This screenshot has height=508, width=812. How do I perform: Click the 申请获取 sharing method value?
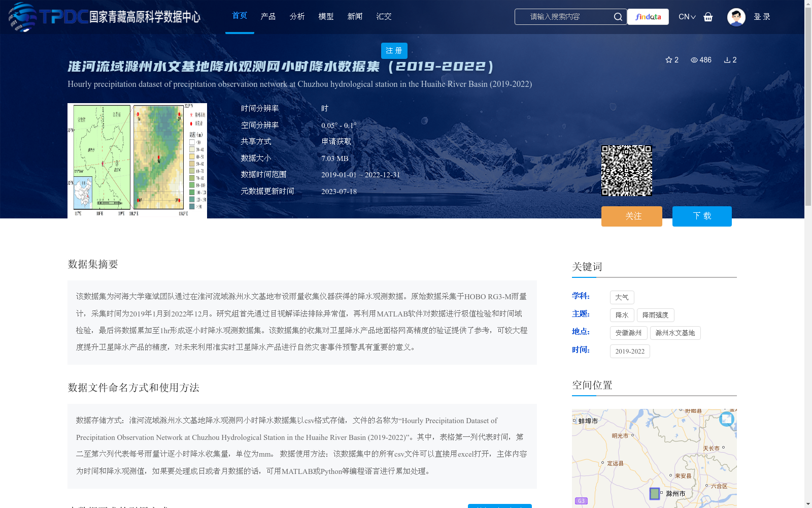coord(336,142)
